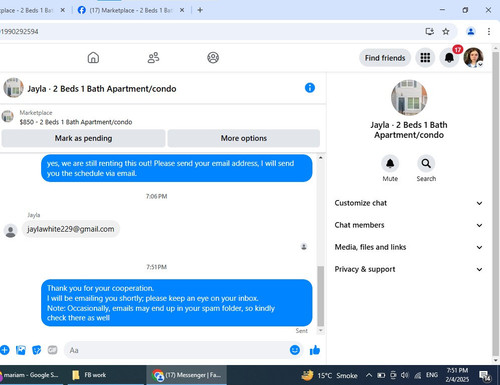Bookmark this page with star icon
This screenshot has height=385, width=500.
point(446,32)
